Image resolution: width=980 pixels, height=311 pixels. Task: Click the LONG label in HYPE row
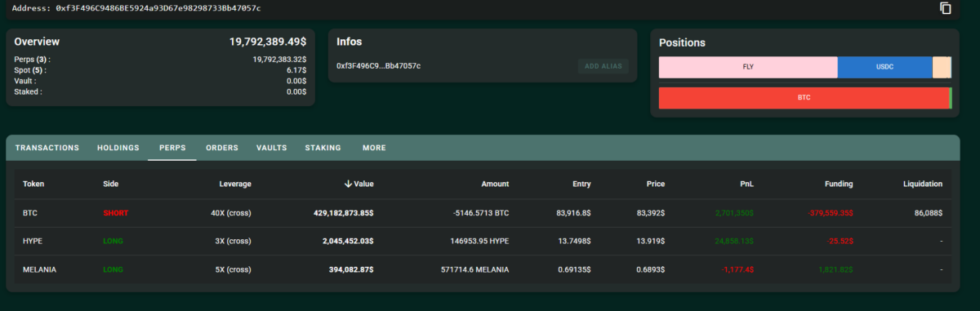[114, 242]
